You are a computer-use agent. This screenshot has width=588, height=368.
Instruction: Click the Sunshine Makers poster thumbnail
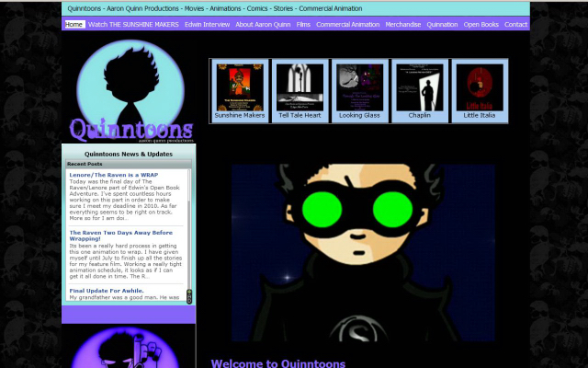[240, 87]
